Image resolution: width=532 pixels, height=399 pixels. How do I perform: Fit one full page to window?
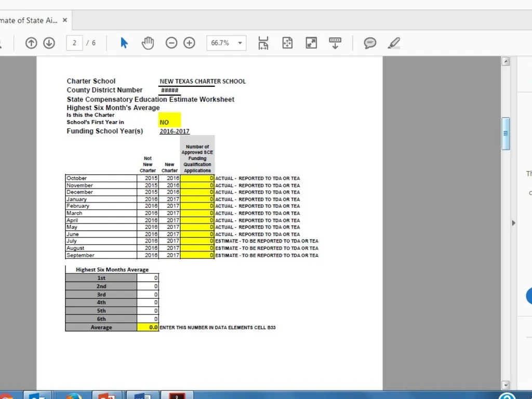click(x=287, y=43)
